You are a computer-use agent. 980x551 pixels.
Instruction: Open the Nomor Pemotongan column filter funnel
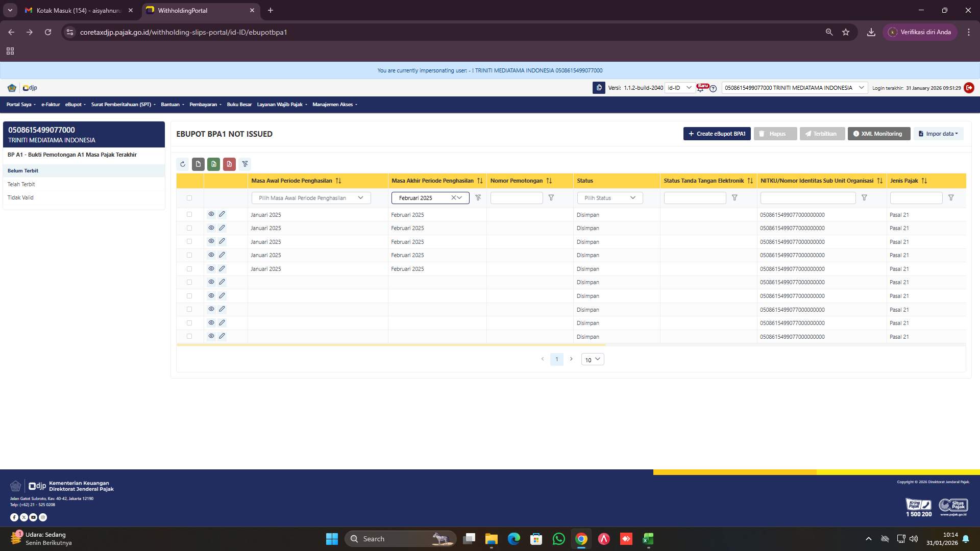pyautogui.click(x=552, y=197)
